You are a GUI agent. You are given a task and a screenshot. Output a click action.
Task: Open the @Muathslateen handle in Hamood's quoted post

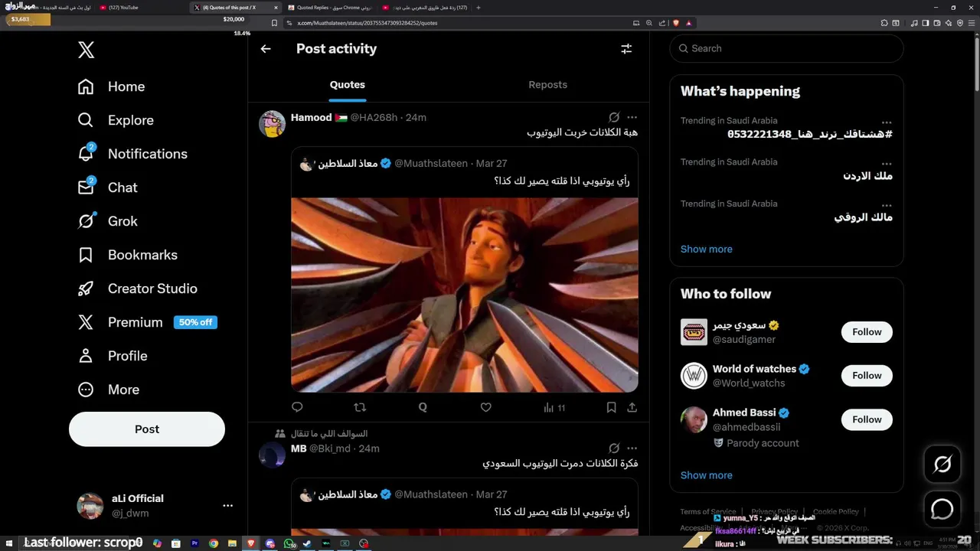point(431,163)
